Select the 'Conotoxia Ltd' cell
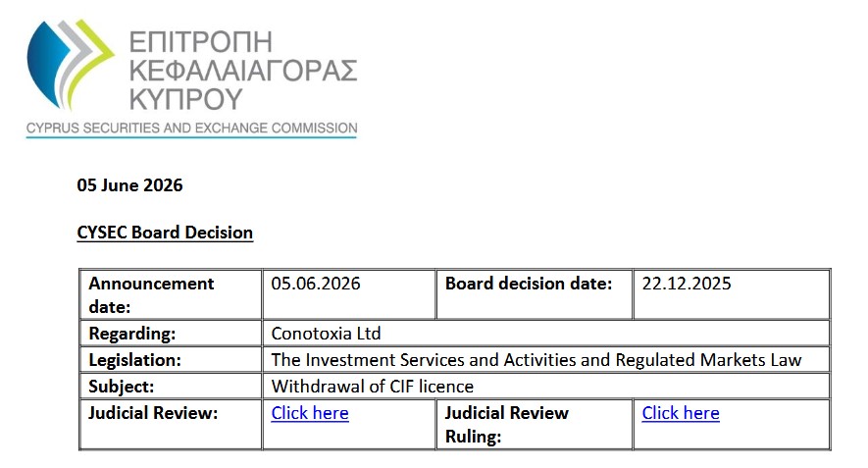The image size is (868, 468). click(x=546, y=334)
